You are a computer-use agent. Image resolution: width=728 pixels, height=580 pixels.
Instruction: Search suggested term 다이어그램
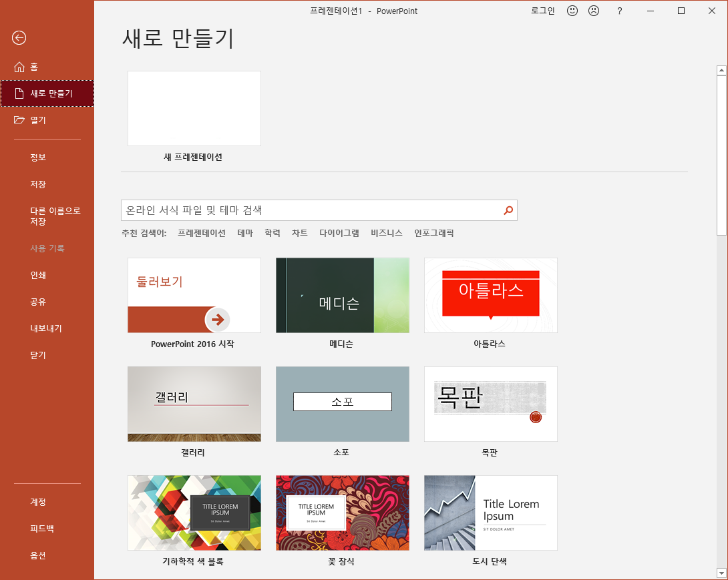[x=339, y=233]
